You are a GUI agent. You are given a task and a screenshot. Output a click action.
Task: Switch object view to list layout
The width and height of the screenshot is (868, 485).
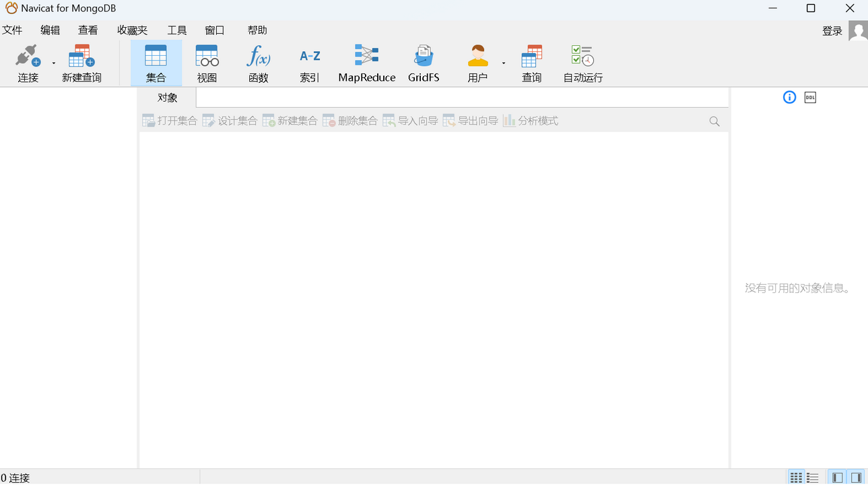812,477
